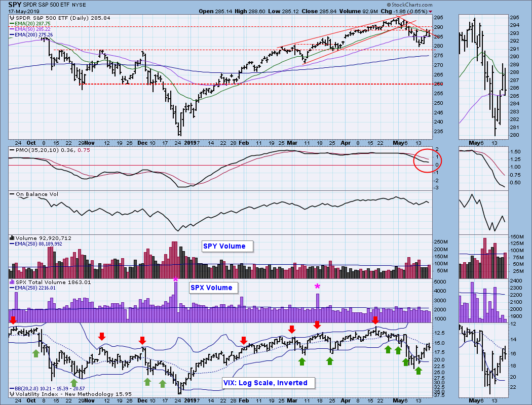Click the 295 price axis label of main chart
The image size is (532, 405).
[x=438, y=18]
